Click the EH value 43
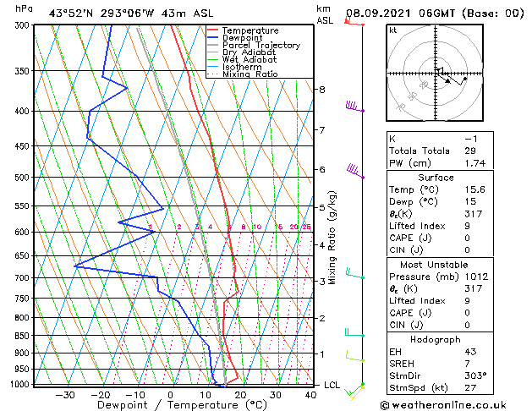 (470, 352)
